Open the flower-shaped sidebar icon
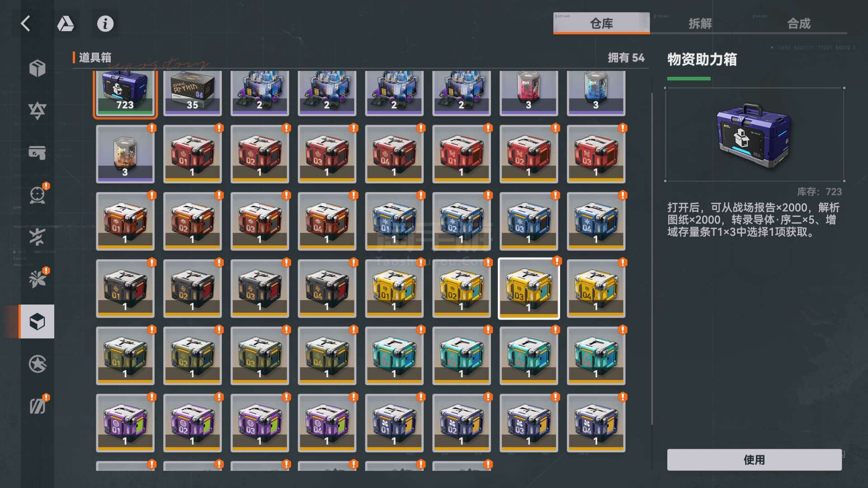Viewport: 868px width, 488px height. (x=37, y=279)
